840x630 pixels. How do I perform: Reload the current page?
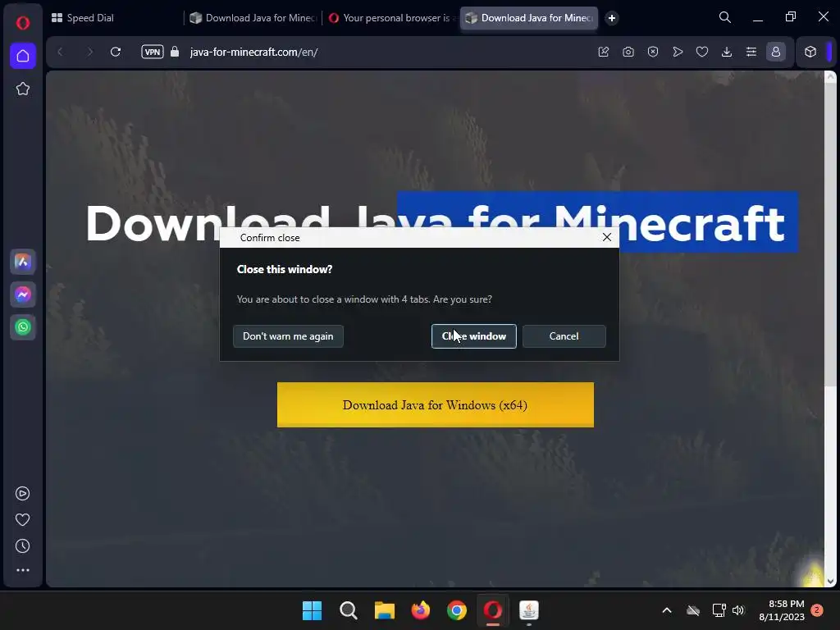click(x=115, y=52)
